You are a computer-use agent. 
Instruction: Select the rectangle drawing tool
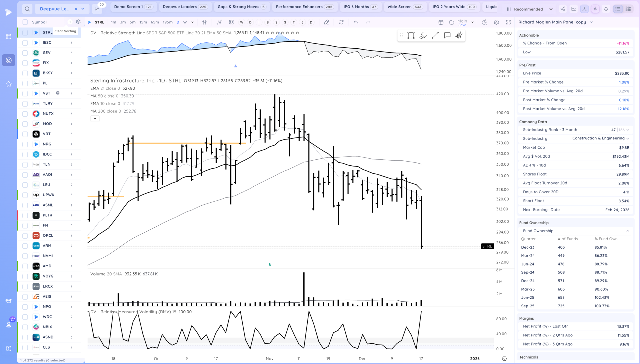tap(411, 35)
